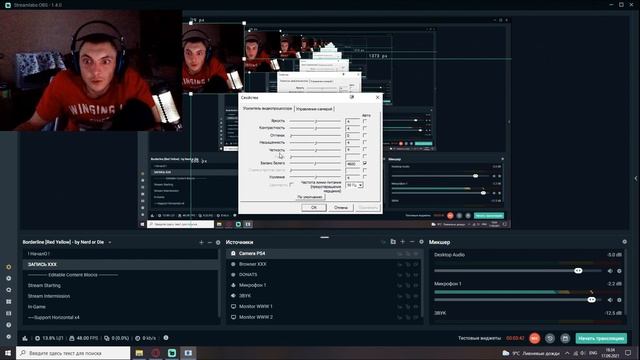The width and height of the screenshot is (640, 360).
Task: Add source folder in Источники panel
Action: tap(393, 242)
